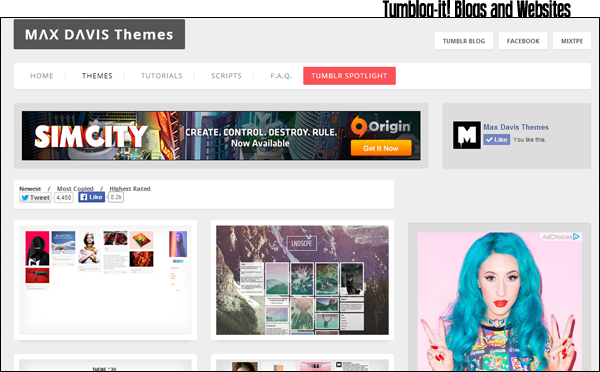Click the Origin logo in banner
Screen dimensions: 600x372
click(381, 126)
